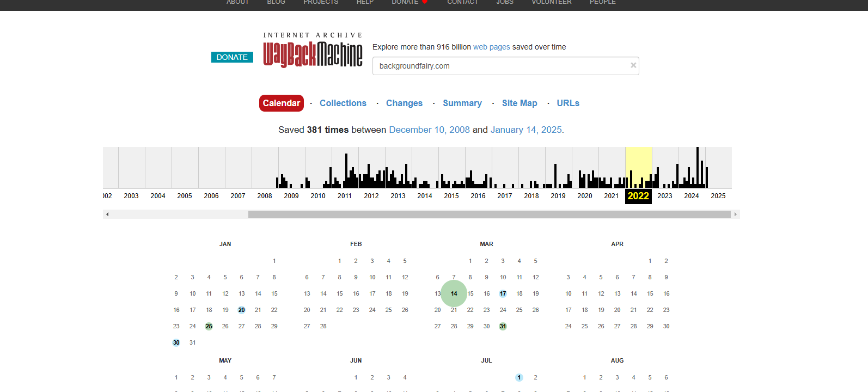The height and width of the screenshot is (392, 868).
Task: Open the January 25 snapshot
Action: 209,326
